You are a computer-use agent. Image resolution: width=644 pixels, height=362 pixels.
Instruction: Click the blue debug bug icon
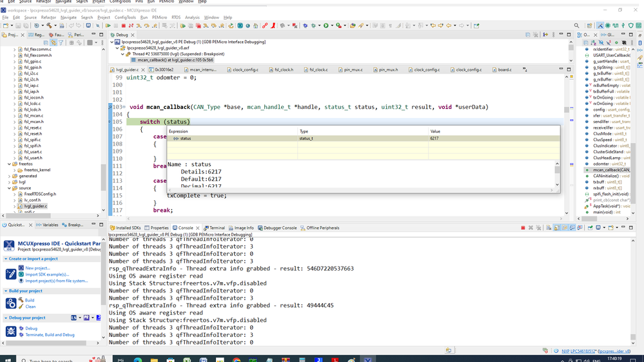[x=305, y=26]
